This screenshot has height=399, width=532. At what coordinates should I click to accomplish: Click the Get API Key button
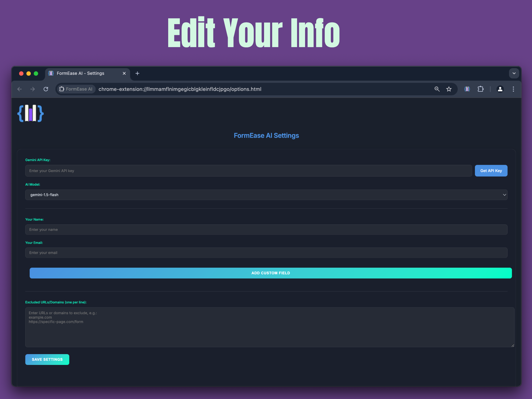click(491, 171)
